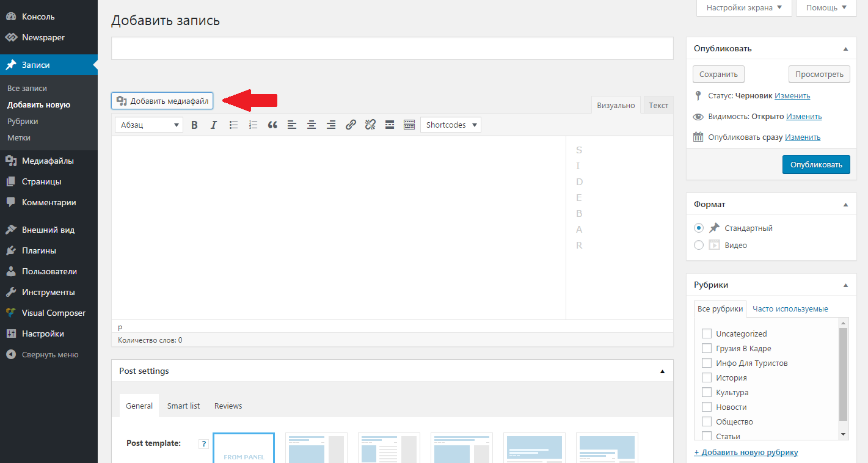Screen dimensions: 868x463
Task: Save draft with Сохранить button
Action: (x=719, y=74)
